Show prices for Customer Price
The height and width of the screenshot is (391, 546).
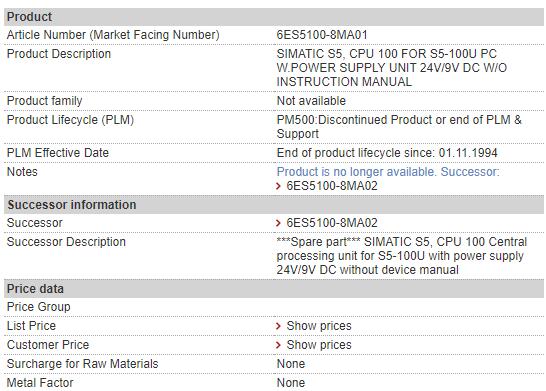pos(319,345)
